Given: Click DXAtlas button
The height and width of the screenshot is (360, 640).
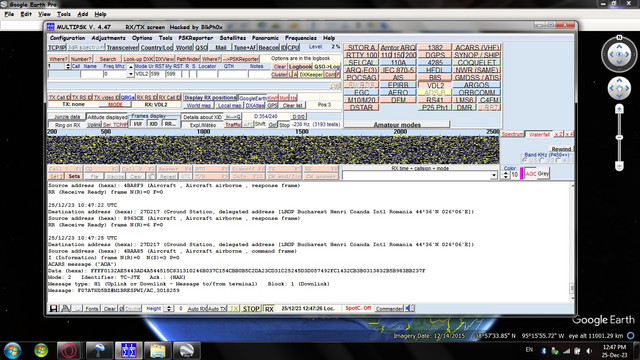Looking at the screenshot, I should [255, 105].
